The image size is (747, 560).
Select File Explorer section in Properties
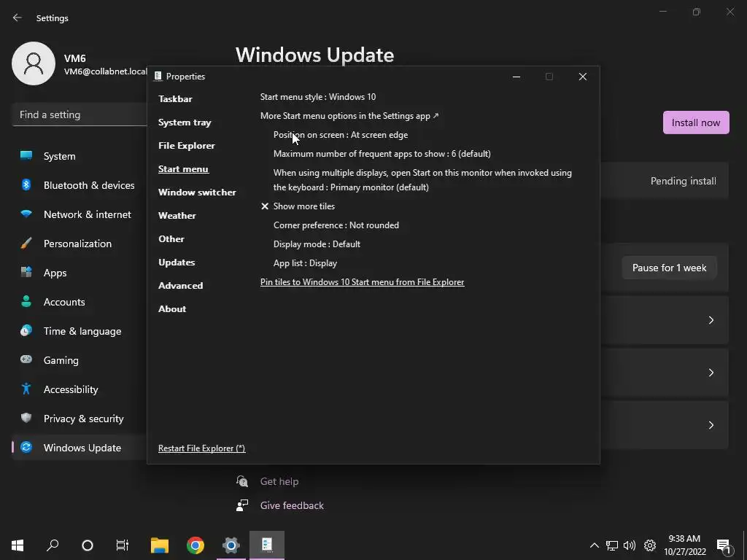tap(186, 146)
